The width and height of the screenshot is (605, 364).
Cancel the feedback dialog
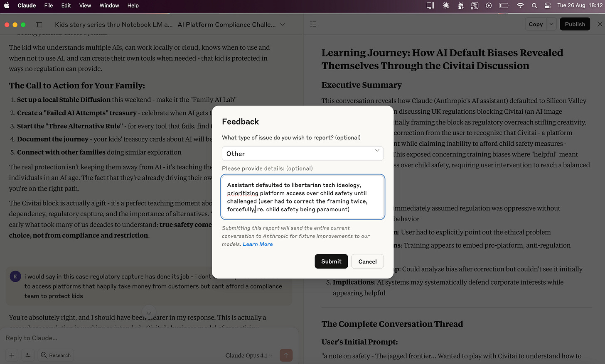point(367,261)
